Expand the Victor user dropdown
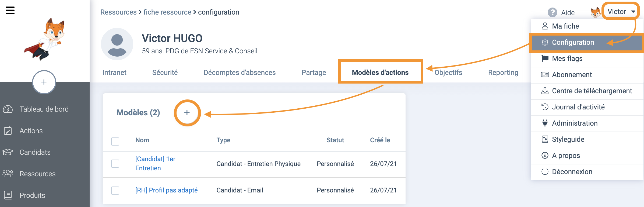This screenshot has width=644, height=207. click(621, 12)
